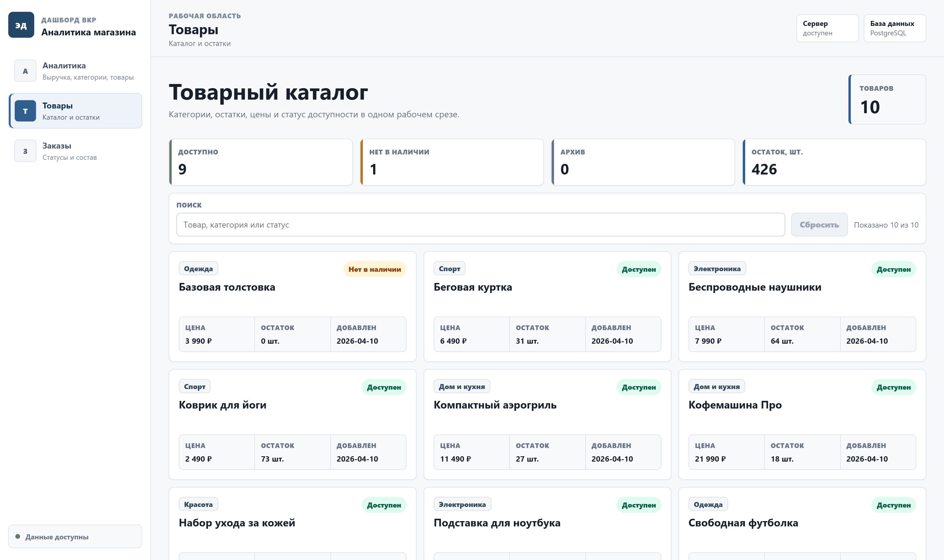
Task: Click the green status dot by 'Данные доступны'
Action: coord(17,537)
